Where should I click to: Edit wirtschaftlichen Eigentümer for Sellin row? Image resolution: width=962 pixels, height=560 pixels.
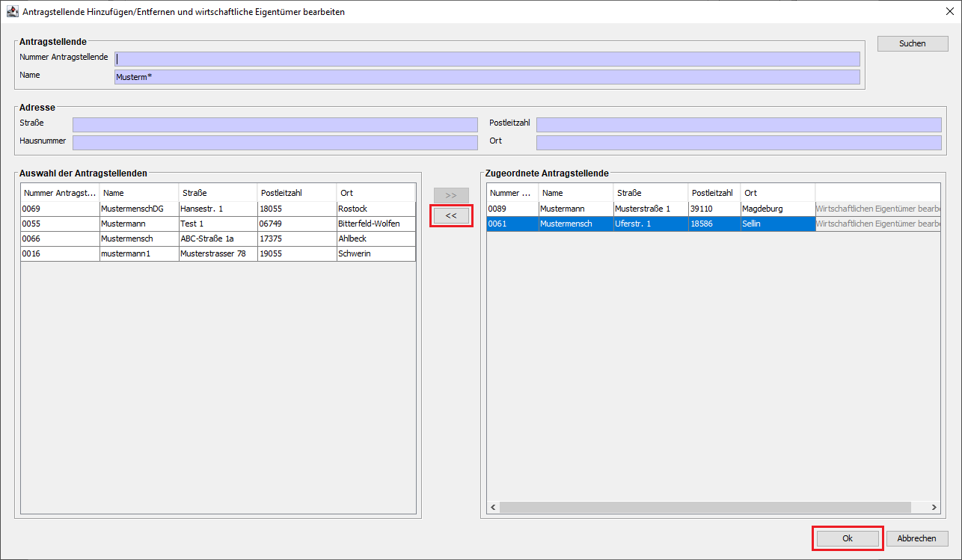[877, 224]
